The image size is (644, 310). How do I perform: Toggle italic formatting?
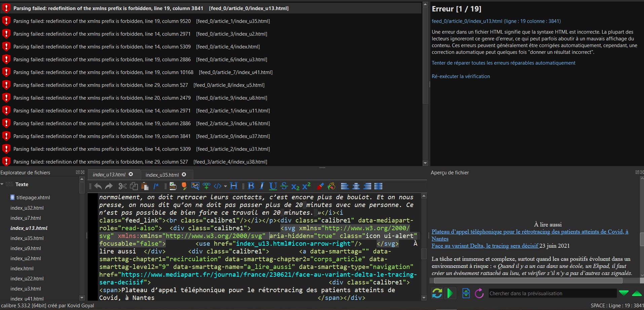(262, 186)
